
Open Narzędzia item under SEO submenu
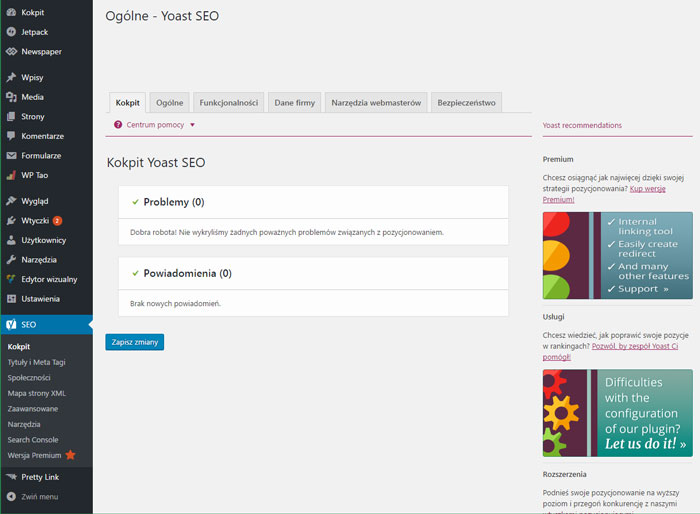click(24, 424)
